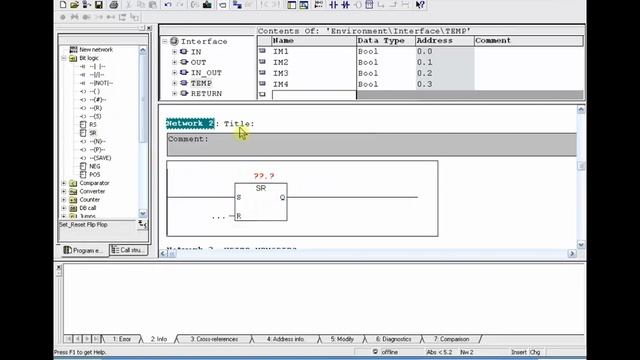Click the Data Type column header

pos(386,40)
